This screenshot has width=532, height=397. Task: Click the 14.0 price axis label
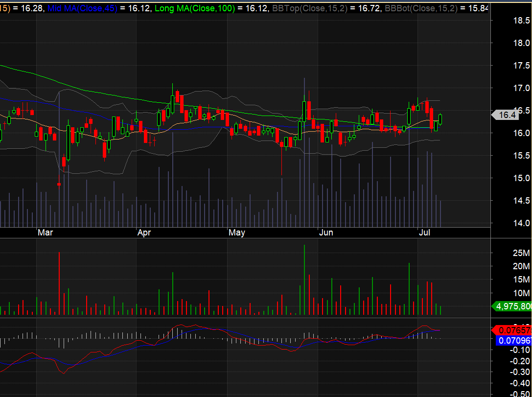pos(522,223)
